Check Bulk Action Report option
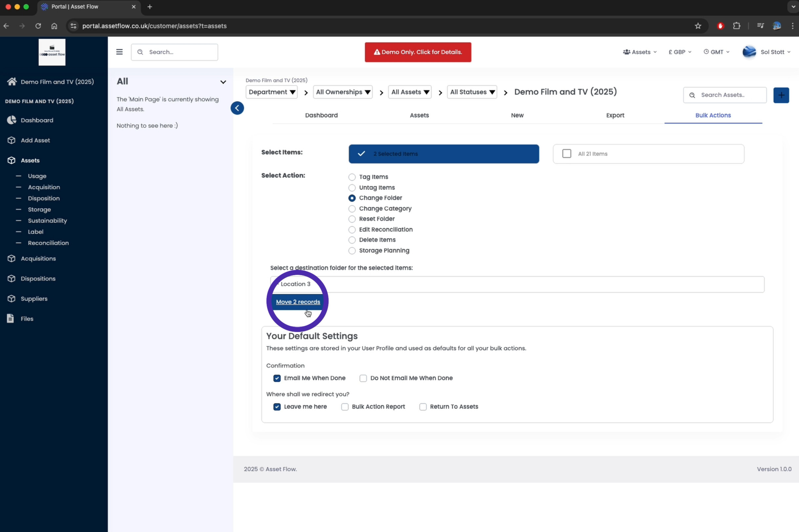Screen dimensions: 799x532 tap(345, 407)
